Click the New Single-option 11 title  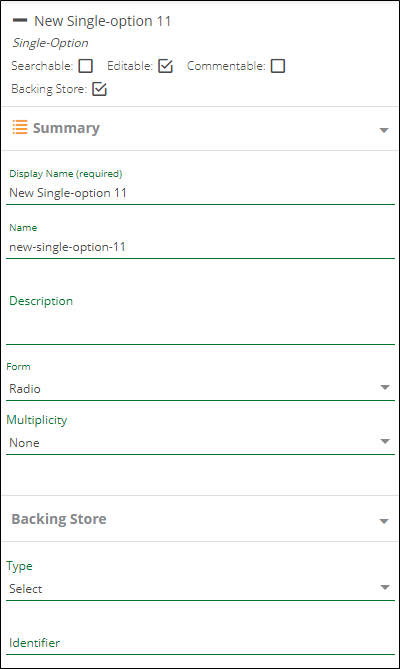[102, 21]
